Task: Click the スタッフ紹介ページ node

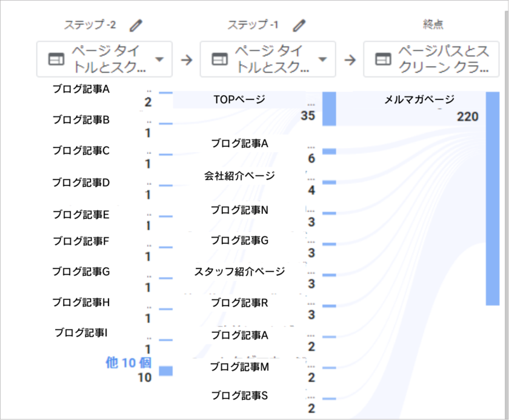Action: point(239,272)
